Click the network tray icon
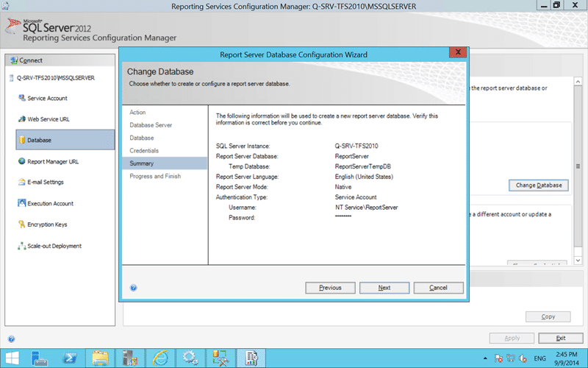This screenshot has height=368, width=588. pyautogui.click(x=511, y=358)
